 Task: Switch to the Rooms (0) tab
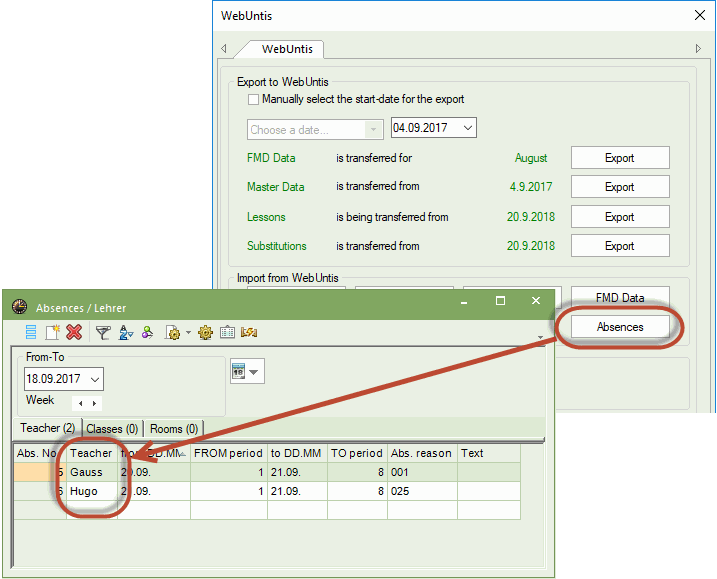174,429
